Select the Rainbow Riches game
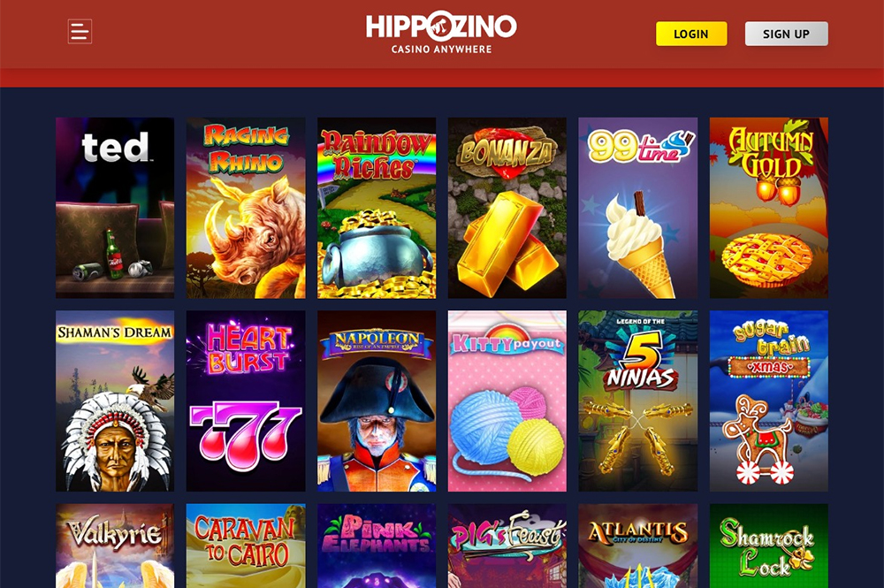The width and height of the screenshot is (884, 588). tap(377, 208)
